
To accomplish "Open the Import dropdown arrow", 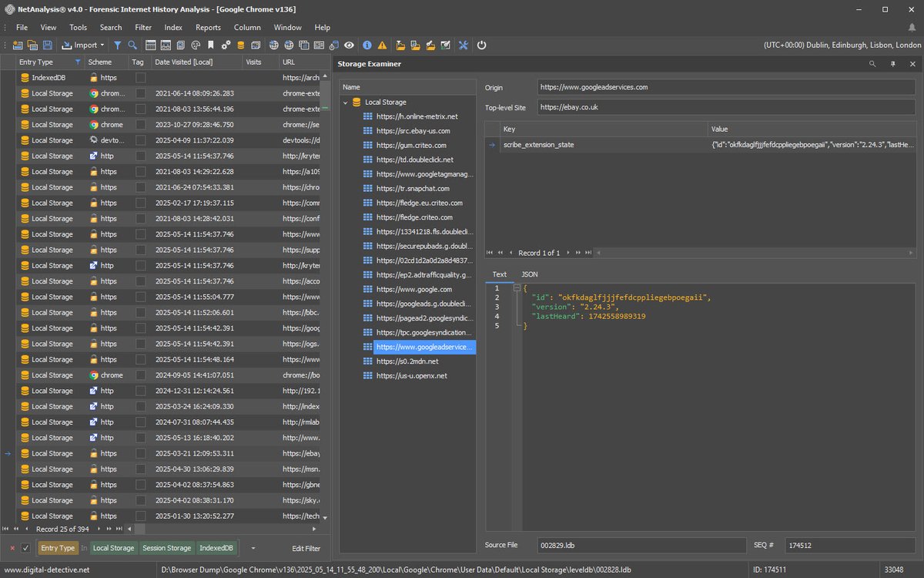I will [x=104, y=45].
